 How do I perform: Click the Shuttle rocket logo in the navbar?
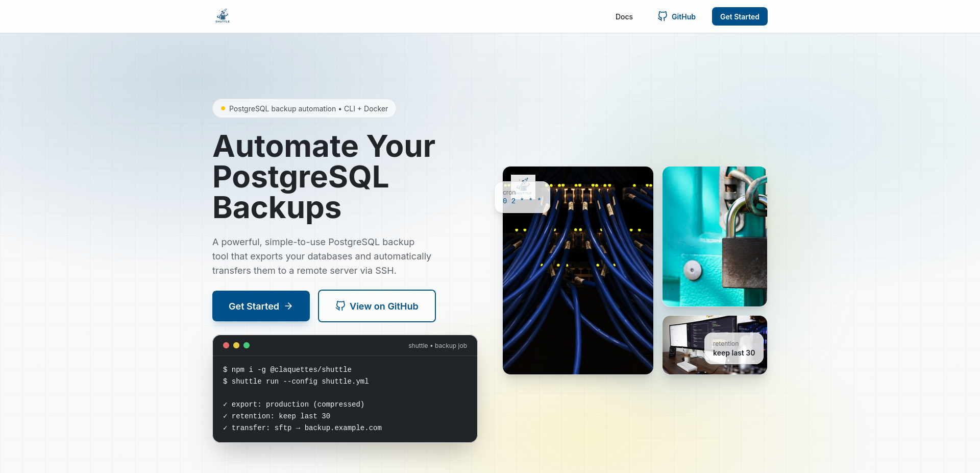222,16
